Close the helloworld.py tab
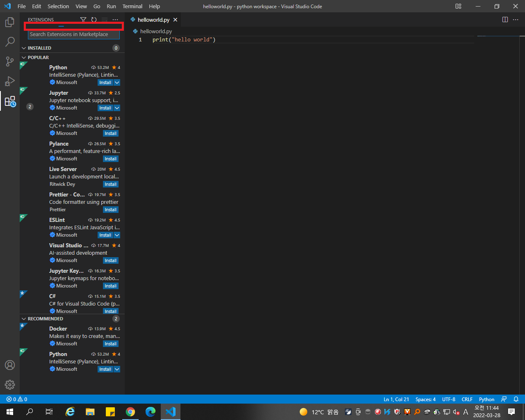This screenshot has height=420, width=525. 175,20
